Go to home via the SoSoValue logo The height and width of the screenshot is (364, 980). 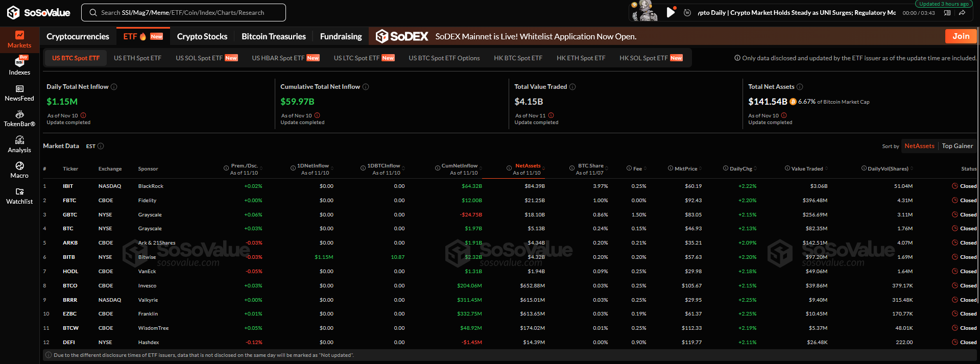point(39,12)
